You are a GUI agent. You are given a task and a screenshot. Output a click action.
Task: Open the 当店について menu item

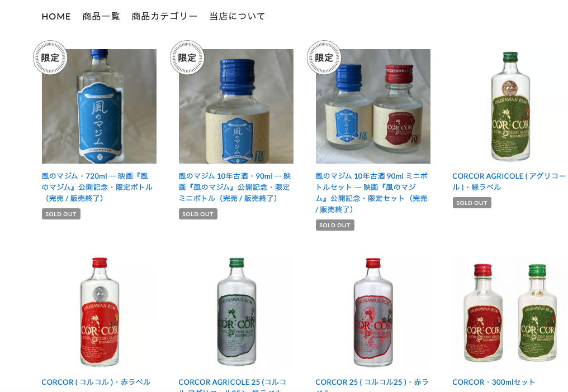237,16
